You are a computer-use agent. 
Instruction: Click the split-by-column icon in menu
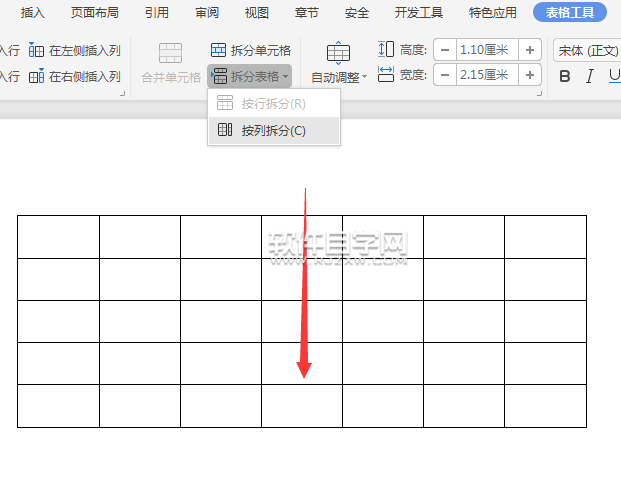pyautogui.click(x=225, y=130)
